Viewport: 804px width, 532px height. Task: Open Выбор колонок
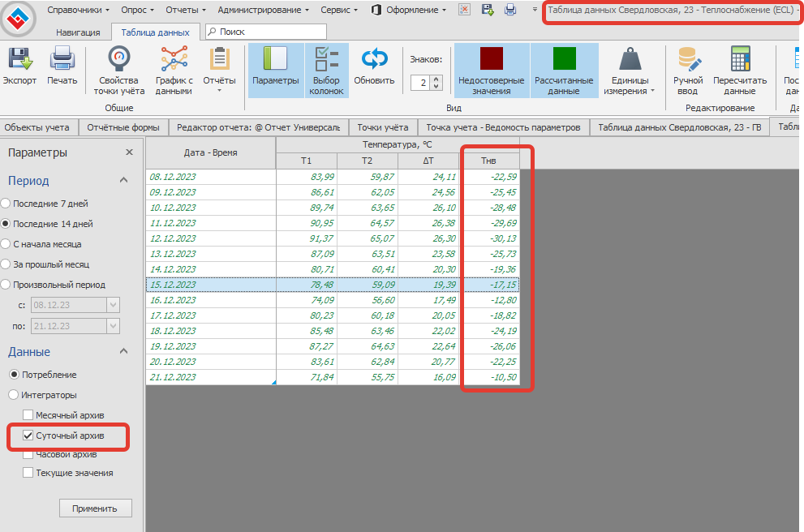tap(326, 71)
